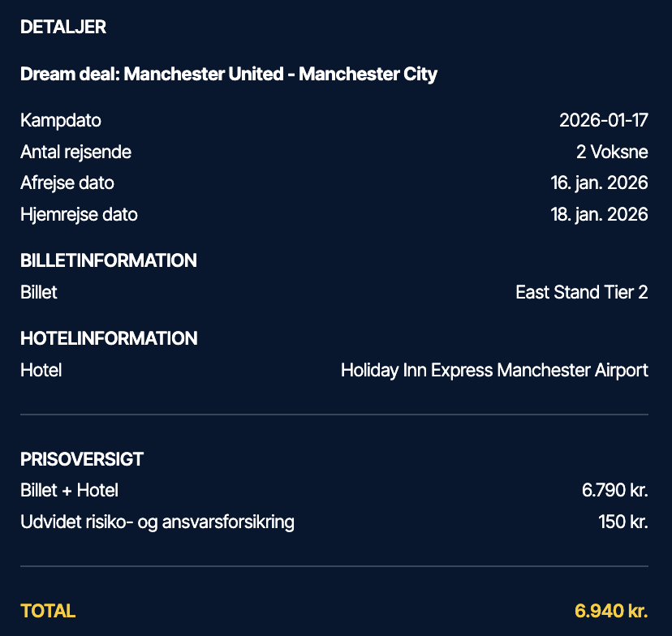The height and width of the screenshot is (636, 672).
Task: Select the East Stand Tier 2 ticket value
Action: 581,292
